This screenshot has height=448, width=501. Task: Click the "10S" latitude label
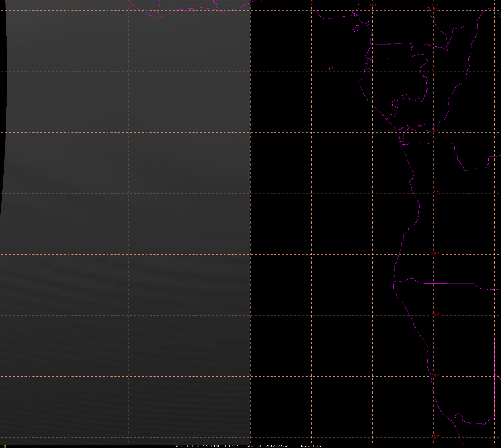coord(435,193)
